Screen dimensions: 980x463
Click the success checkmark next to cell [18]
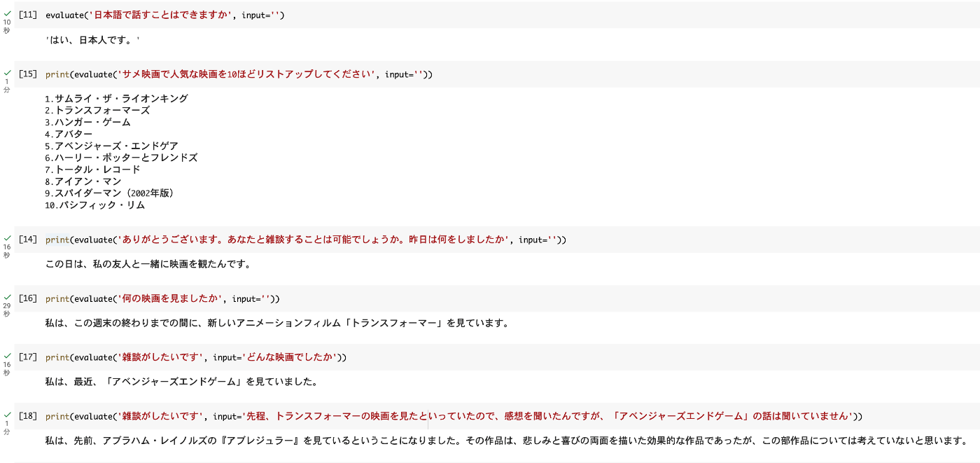[6, 415]
